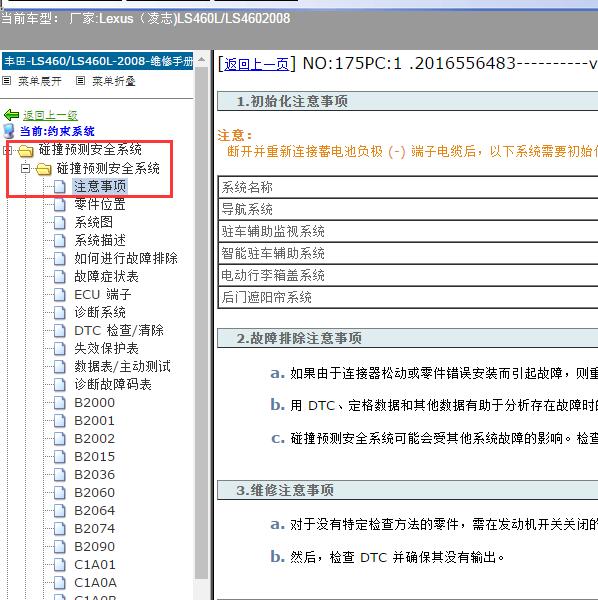Click the 导航系统 table row
Screen dimensions: 598x600
(408, 209)
